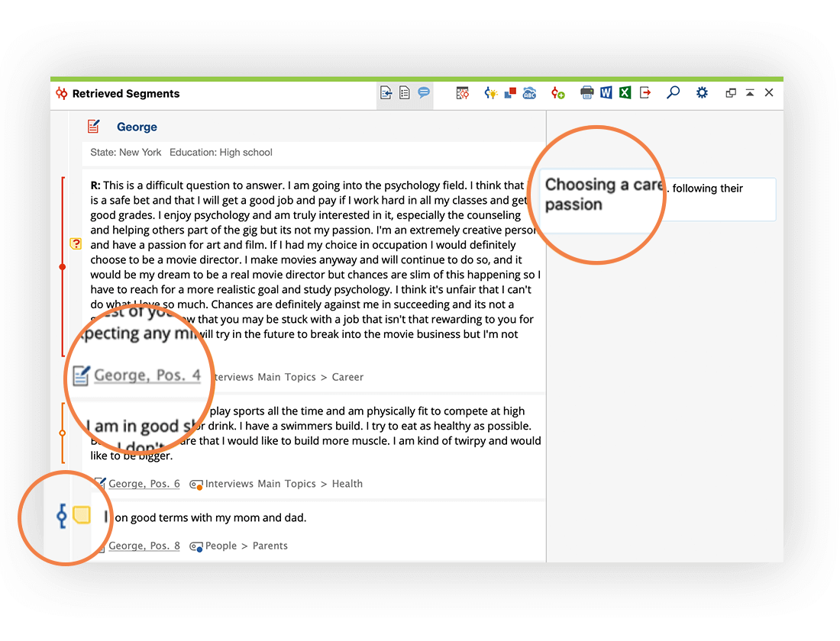Click code icon beside Interviews Main Topics Health

(x=196, y=485)
